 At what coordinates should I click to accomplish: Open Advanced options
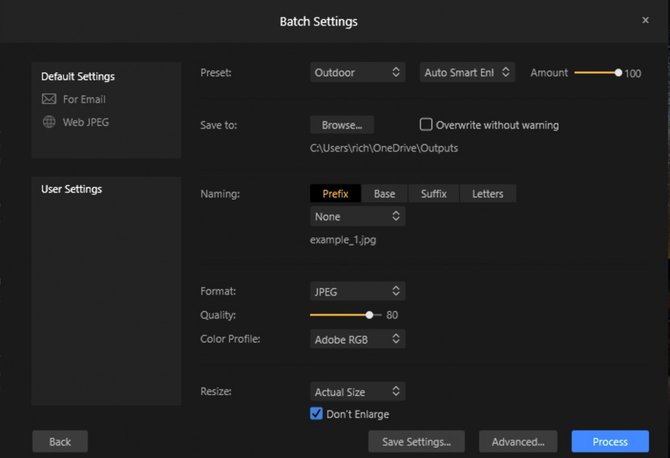pos(517,441)
